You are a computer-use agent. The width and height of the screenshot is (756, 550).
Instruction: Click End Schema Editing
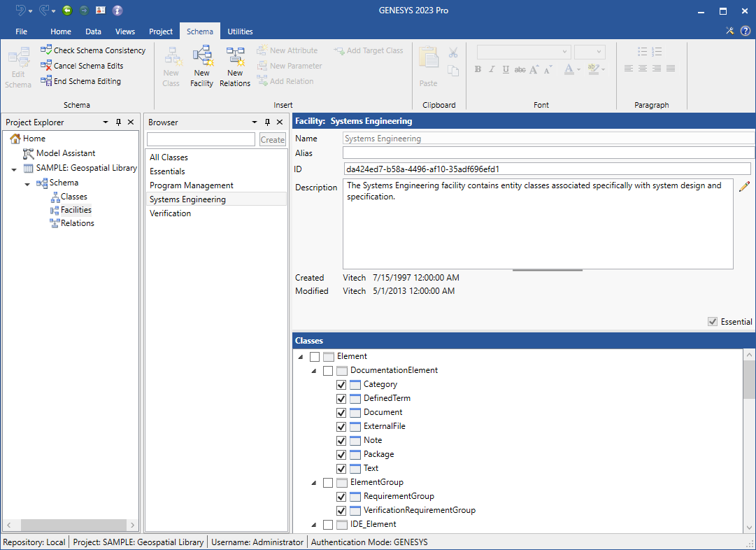point(80,81)
